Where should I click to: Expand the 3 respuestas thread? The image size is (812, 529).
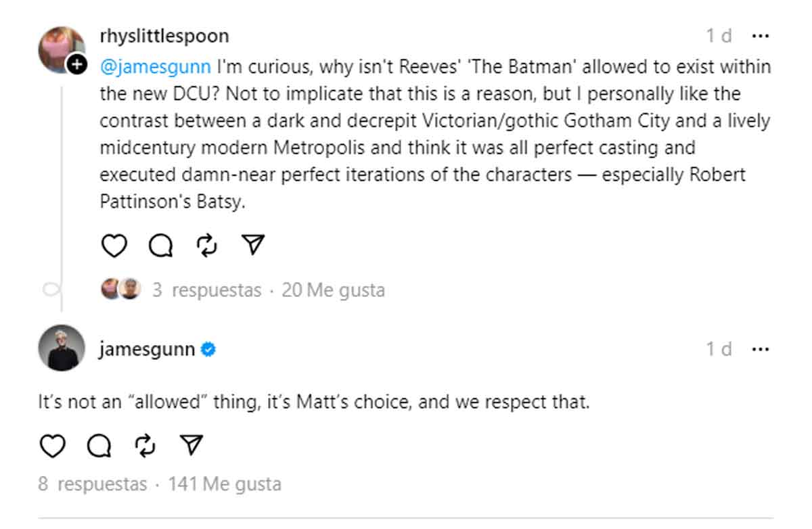click(218, 290)
